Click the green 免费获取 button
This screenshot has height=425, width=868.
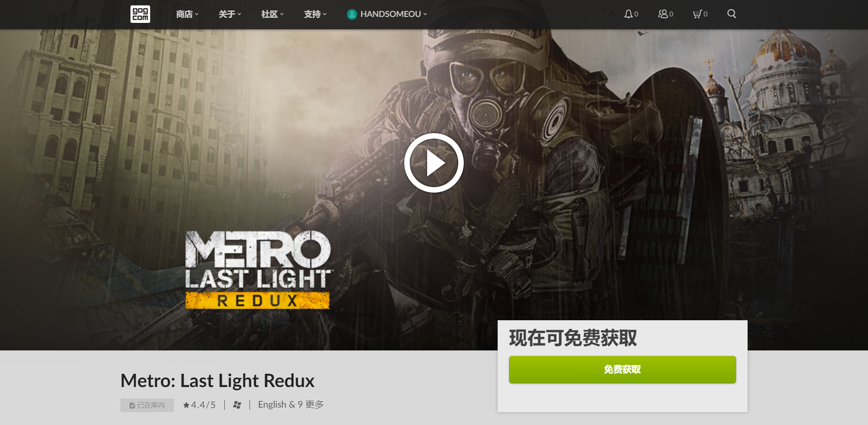[622, 370]
